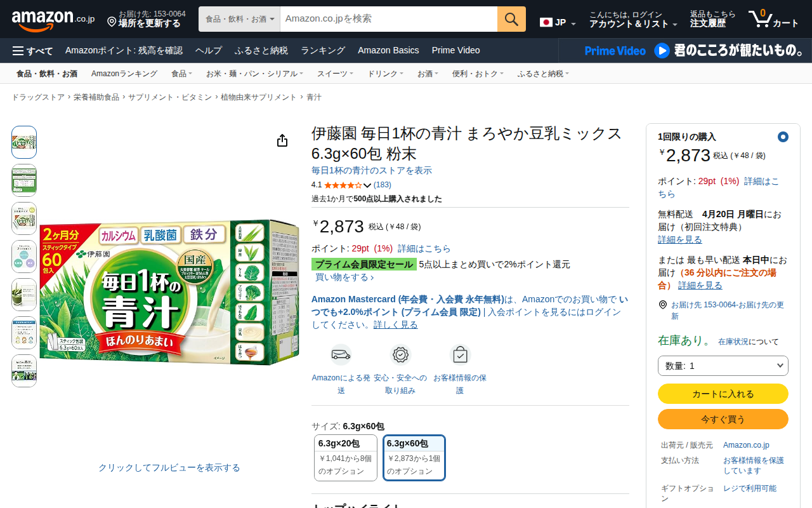Click the Prime Video play icon banner
The width and height of the screenshot is (812, 508).
[x=662, y=51]
